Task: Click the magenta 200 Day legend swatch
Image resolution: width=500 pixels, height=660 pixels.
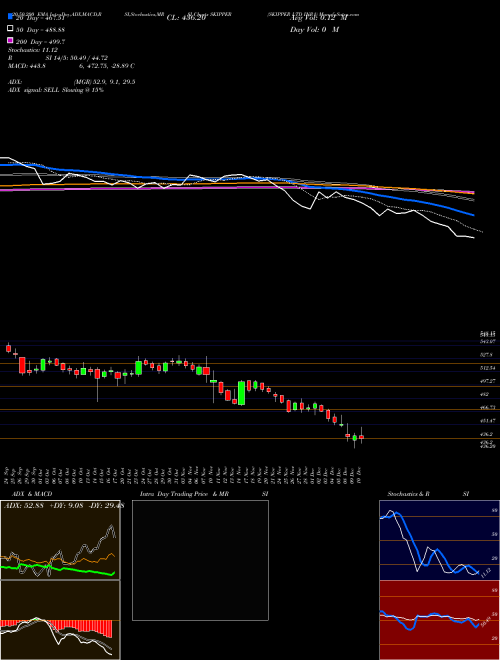Action: pyautogui.click(x=10, y=40)
